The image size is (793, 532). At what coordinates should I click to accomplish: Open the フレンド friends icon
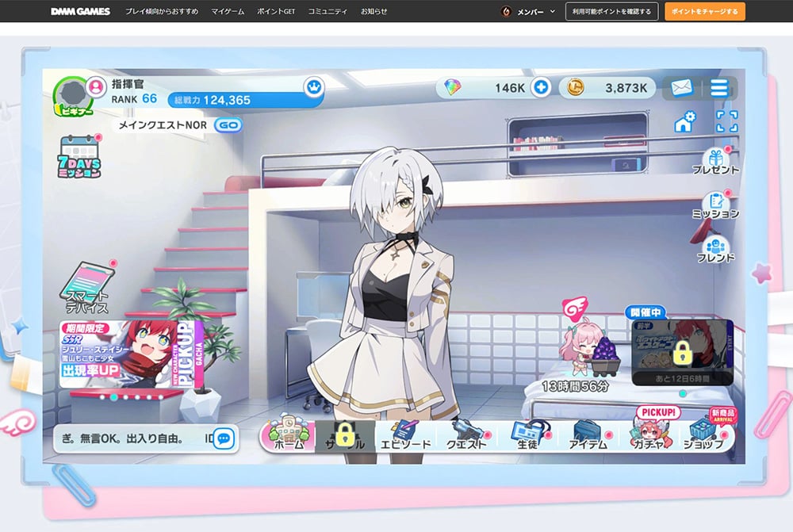tap(715, 249)
